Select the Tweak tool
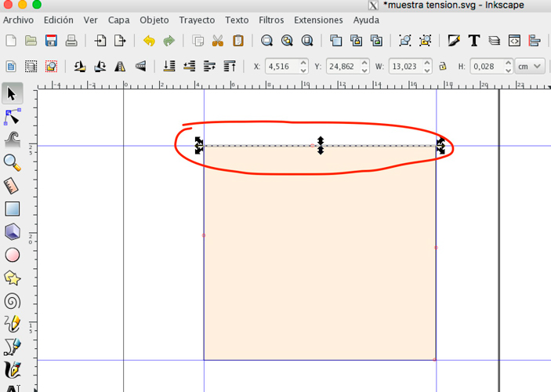The width and height of the screenshot is (551, 392). [x=12, y=140]
